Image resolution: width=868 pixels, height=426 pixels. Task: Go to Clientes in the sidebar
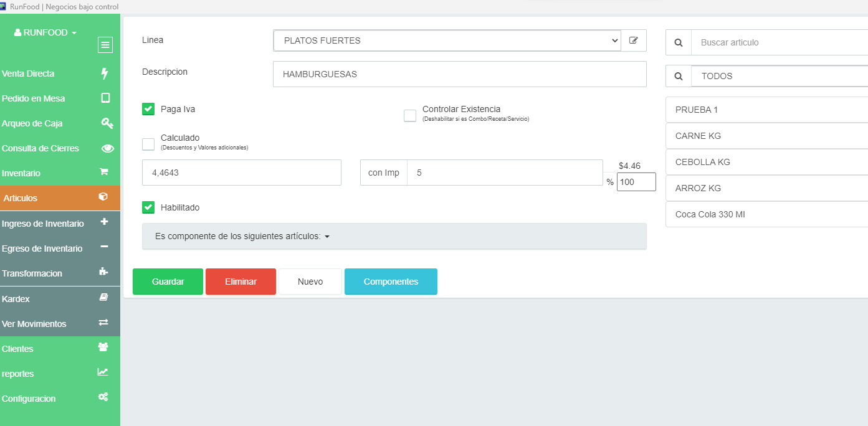coord(17,349)
